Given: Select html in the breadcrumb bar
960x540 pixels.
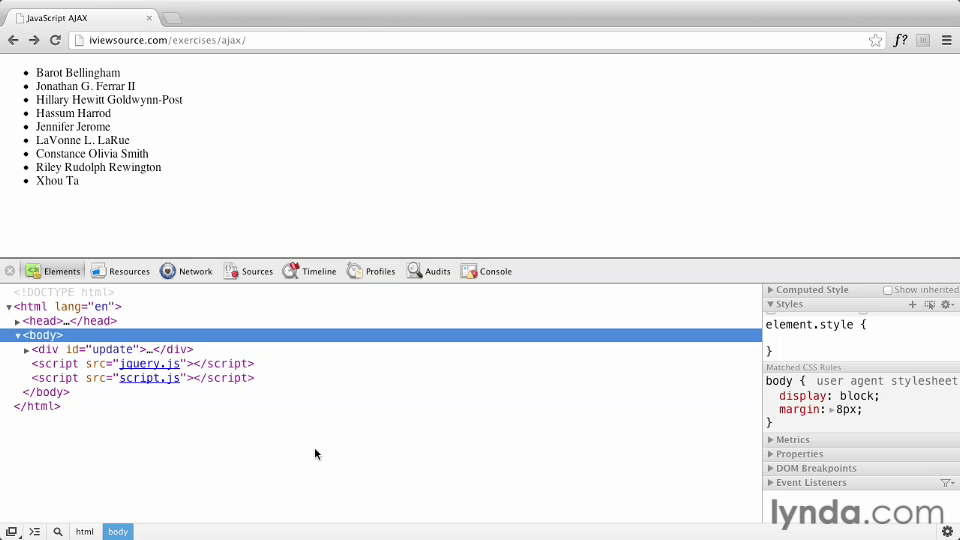Looking at the screenshot, I should [84, 531].
